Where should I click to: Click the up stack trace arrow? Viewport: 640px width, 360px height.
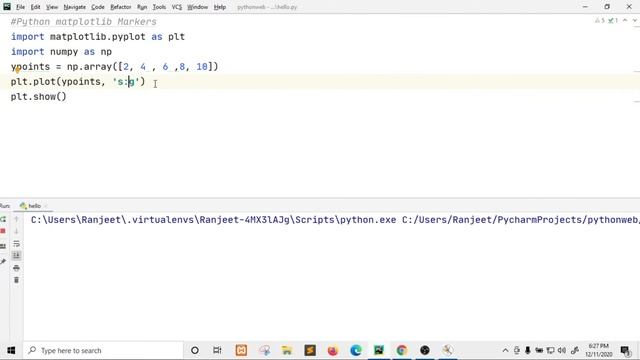(x=16, y=220)
